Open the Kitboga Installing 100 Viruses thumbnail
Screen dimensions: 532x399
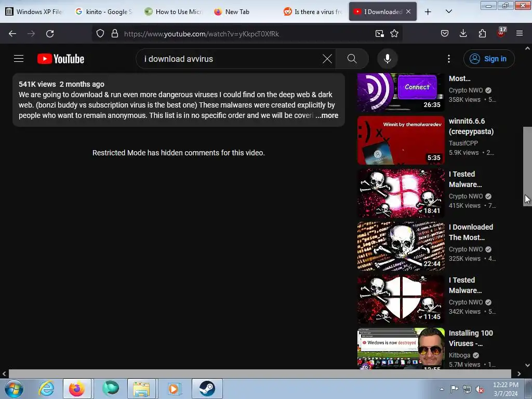(x=401, y=349)
